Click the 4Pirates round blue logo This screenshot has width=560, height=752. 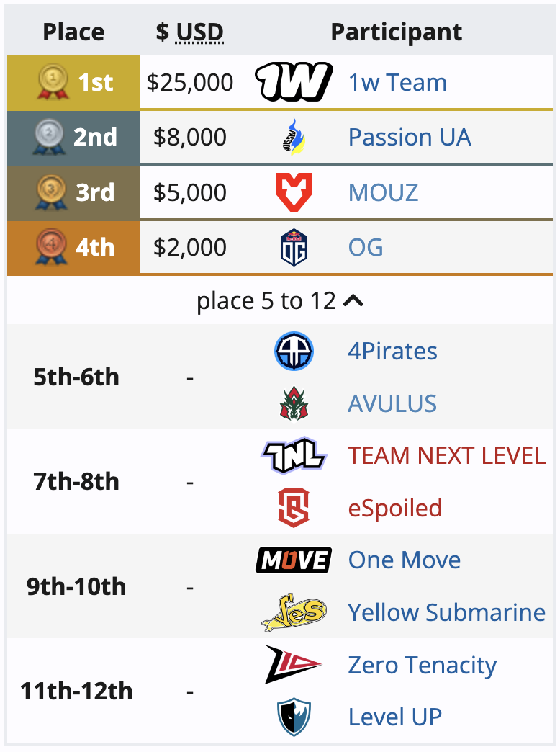(x=294, y=351)
